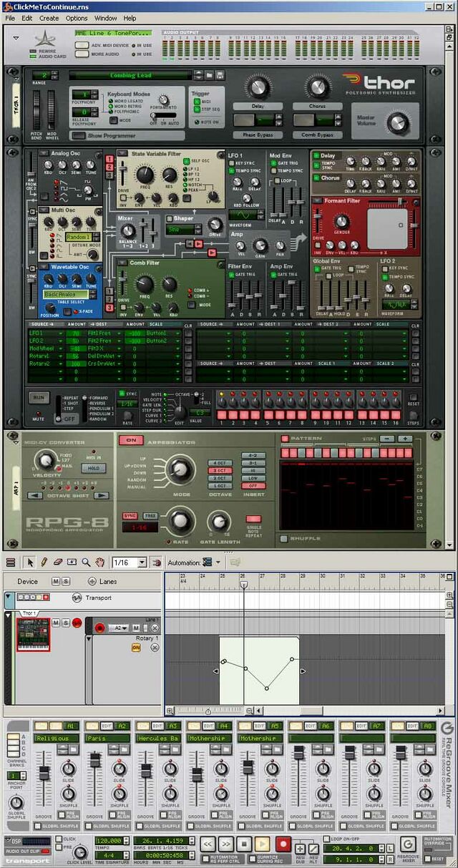Click the Transport track icon
The width and height of the screenshot is (458, 868).
coord(77,598)
